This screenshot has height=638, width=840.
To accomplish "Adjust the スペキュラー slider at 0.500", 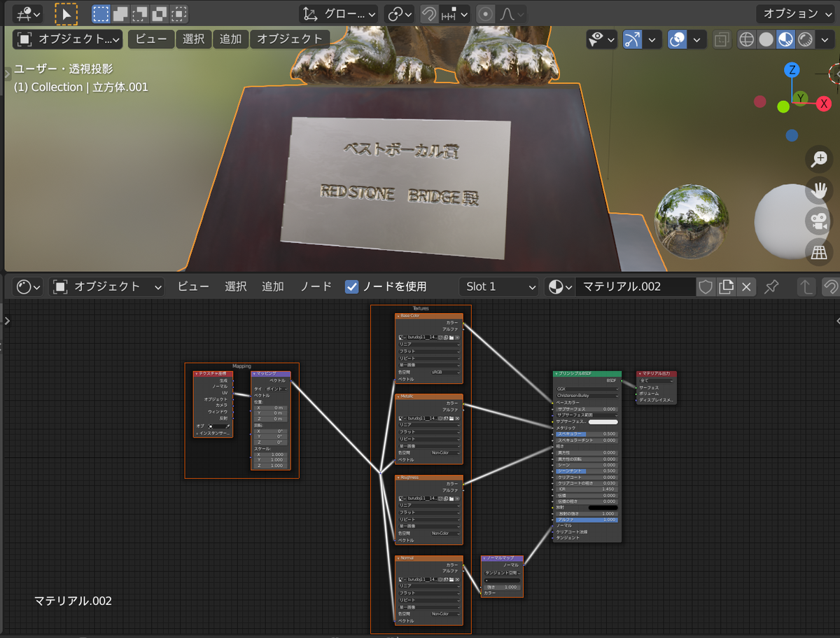I will 587,434.
